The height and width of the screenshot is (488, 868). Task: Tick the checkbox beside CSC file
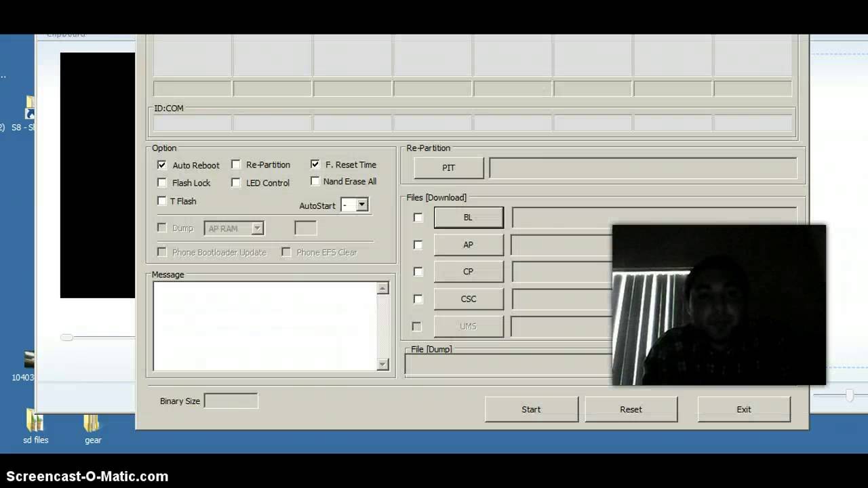[x=418, y=299]
